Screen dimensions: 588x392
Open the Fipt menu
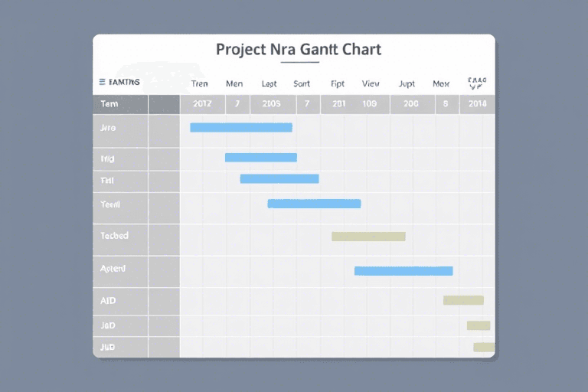[338, 83]
